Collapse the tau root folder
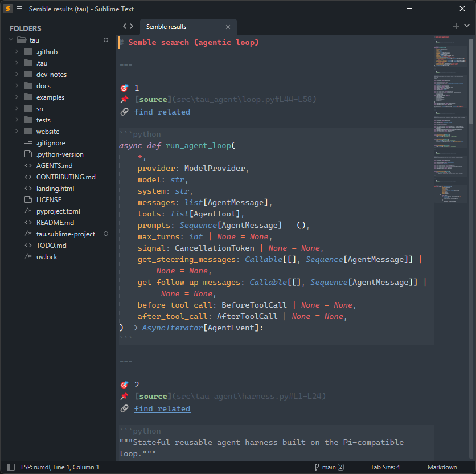Image resolution: width=476 pixels, height=474 pixels. (x=11, y=40)
